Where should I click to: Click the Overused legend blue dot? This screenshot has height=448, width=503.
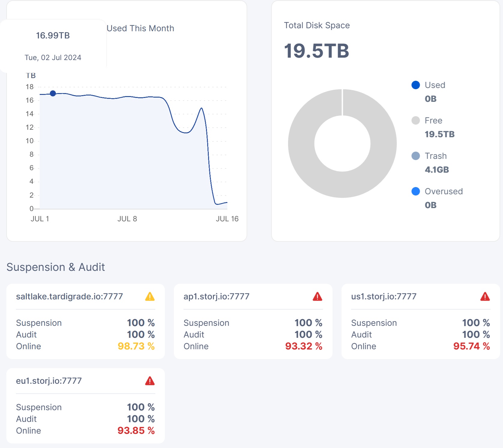coord(416,191)
